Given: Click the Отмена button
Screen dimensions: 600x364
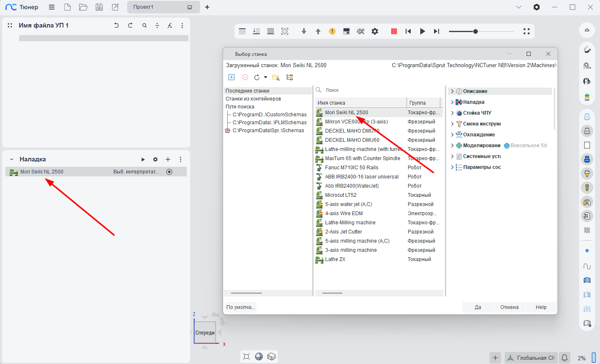Looking at the screenshot, I should click(x=509, y=307).
